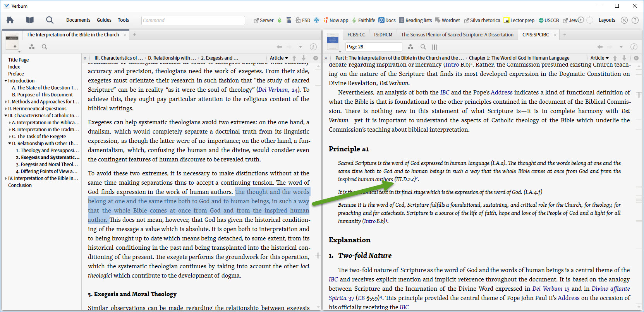Select Conclusion in contents tree
This screenshot has width=644, height=312.
20,185
